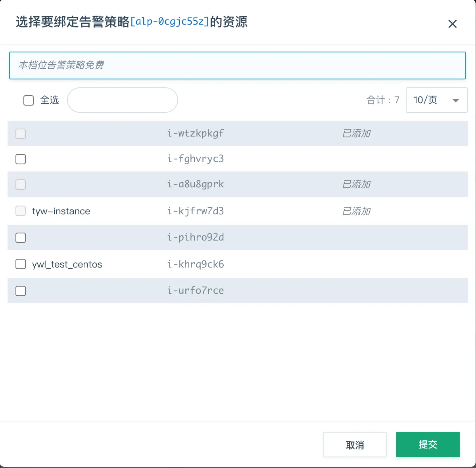476x468 pixels.
Task: Check the i-urfo7rce row checkbox
Action: point(21,291)
